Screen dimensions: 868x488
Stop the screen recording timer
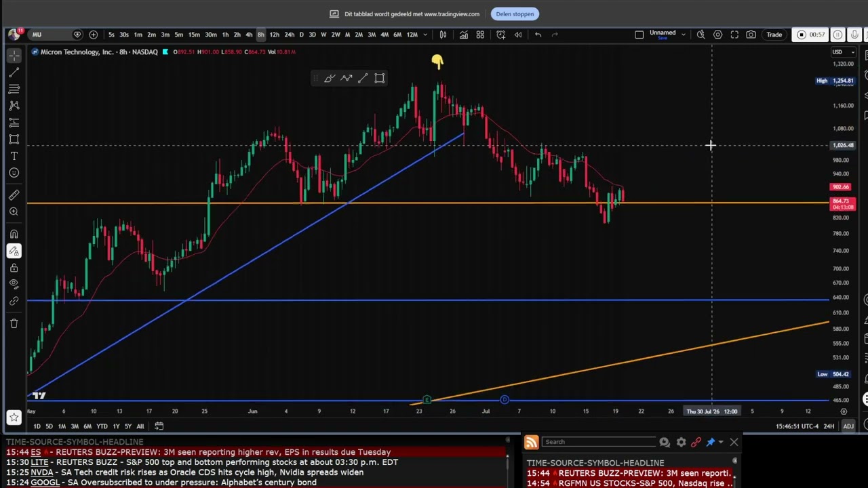coord(802,35)
